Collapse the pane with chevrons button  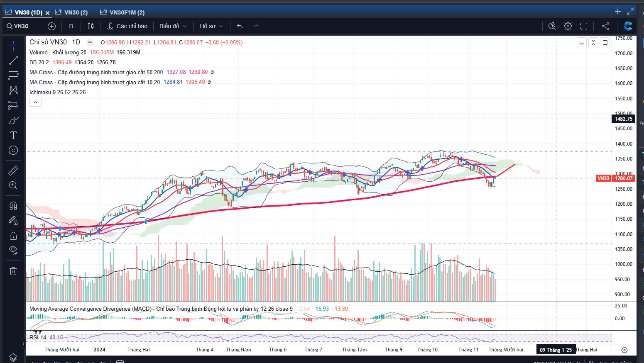click(593, 42)
